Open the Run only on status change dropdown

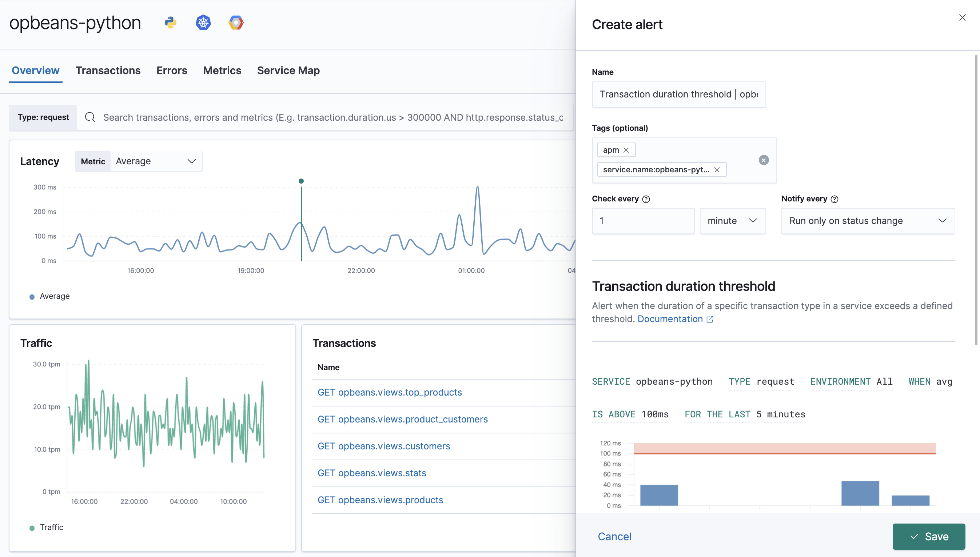[868, 221]
